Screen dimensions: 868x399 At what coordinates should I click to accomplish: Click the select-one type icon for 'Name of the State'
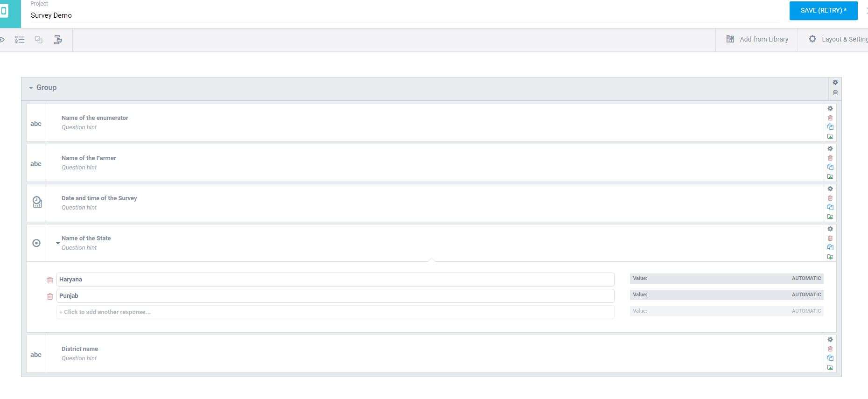(x=36, y=243)
